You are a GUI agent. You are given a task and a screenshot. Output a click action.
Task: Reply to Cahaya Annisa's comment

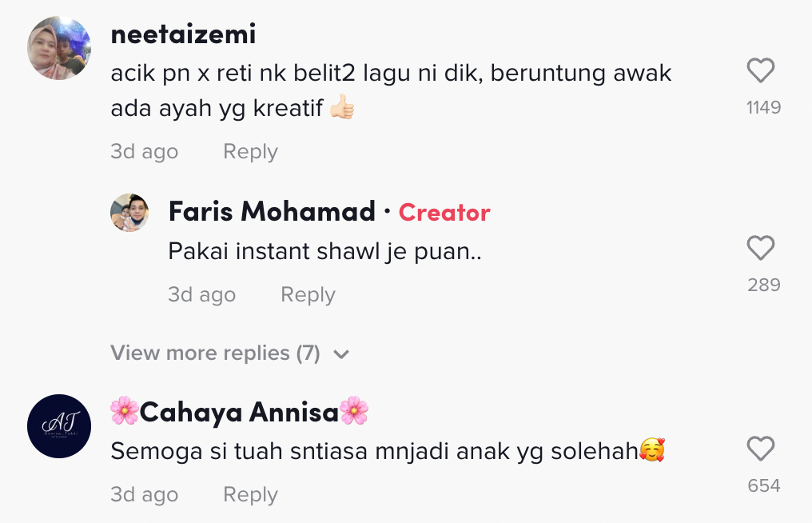click(250, 495)
